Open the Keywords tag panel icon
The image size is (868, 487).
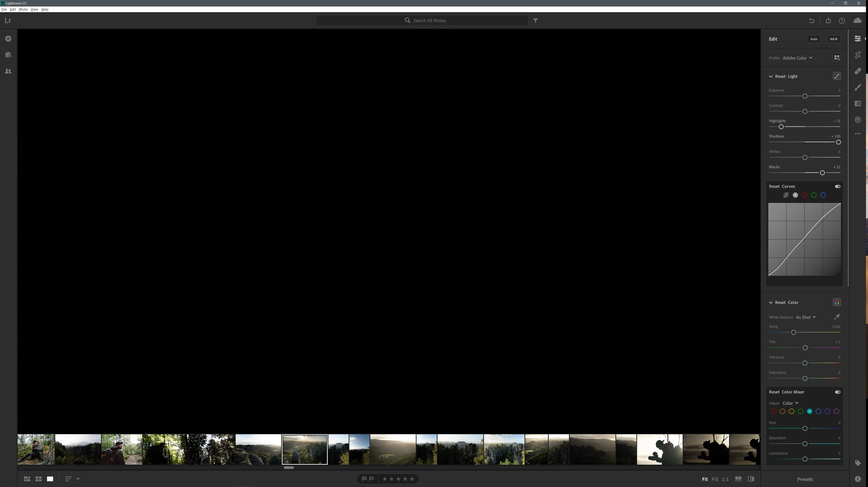click(858, 463)
